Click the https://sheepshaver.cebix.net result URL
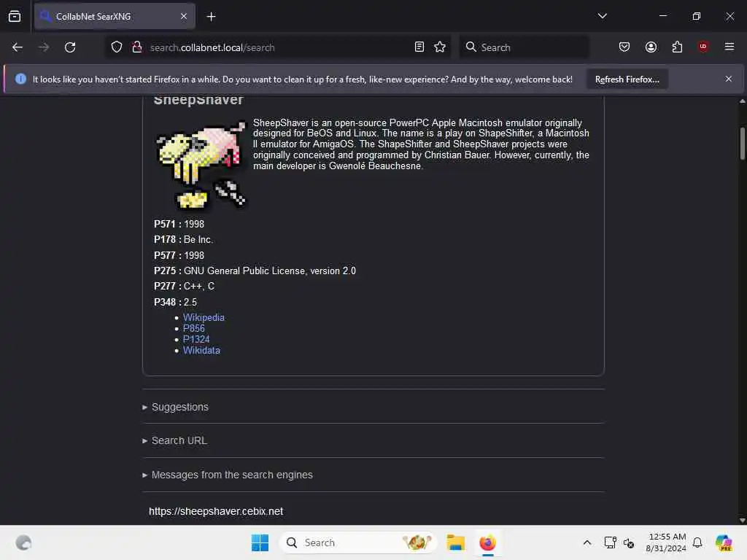 point(216,511)
